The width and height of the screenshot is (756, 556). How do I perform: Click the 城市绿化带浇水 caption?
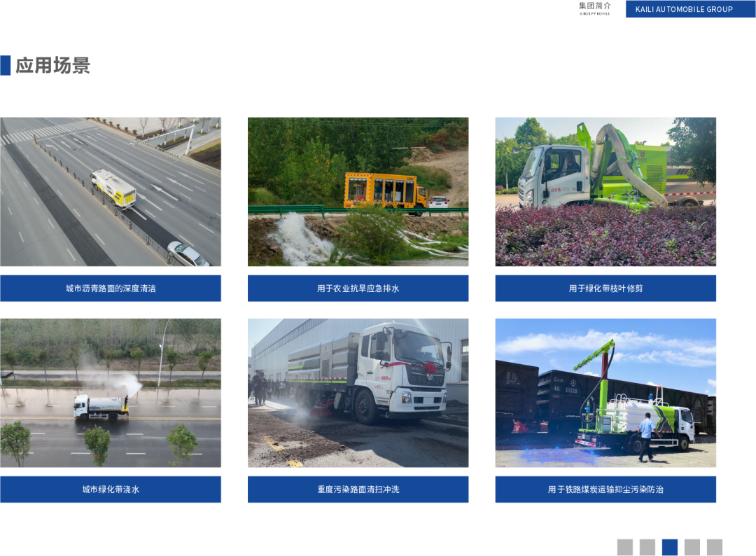click(x=111, y=489)
